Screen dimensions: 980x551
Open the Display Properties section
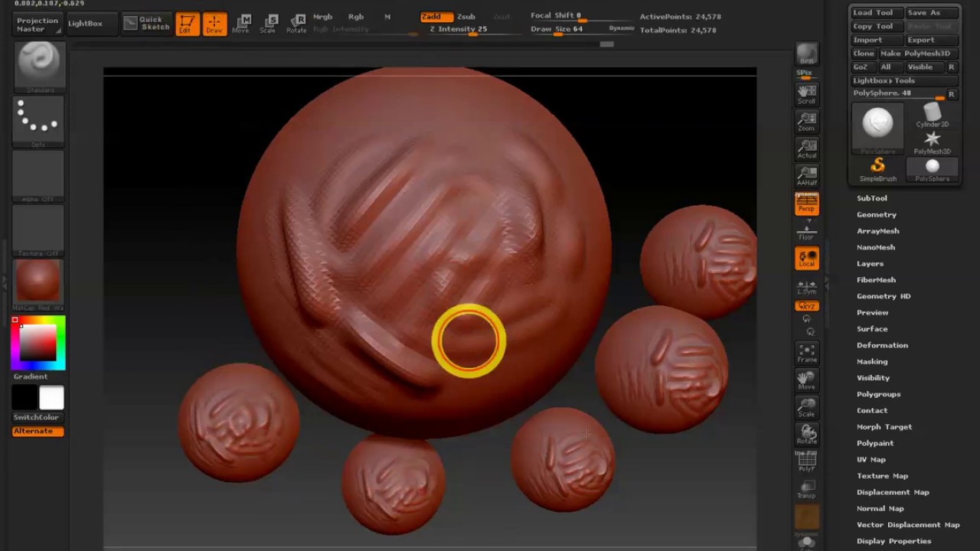pos(893,541)
